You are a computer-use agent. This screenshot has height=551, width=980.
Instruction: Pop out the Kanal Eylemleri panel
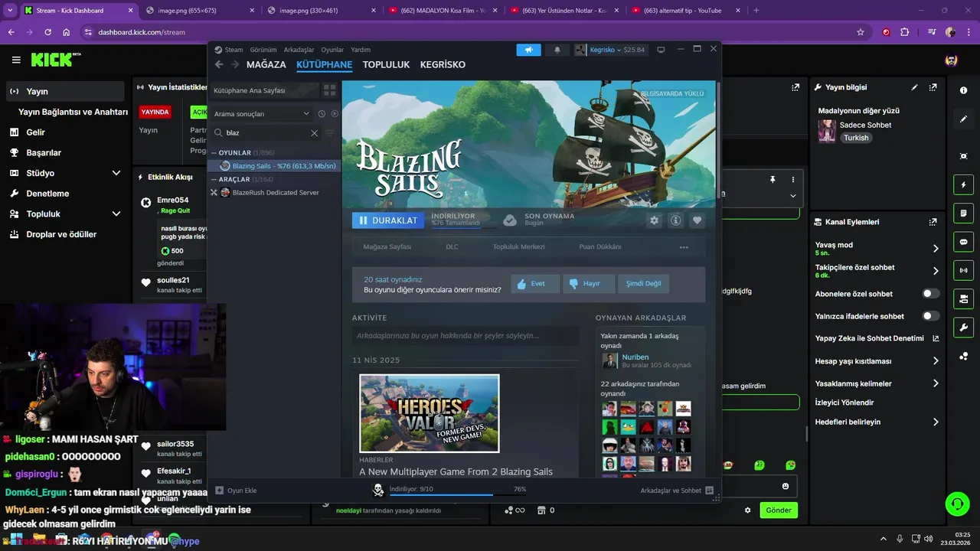click(x=933, y=222)
